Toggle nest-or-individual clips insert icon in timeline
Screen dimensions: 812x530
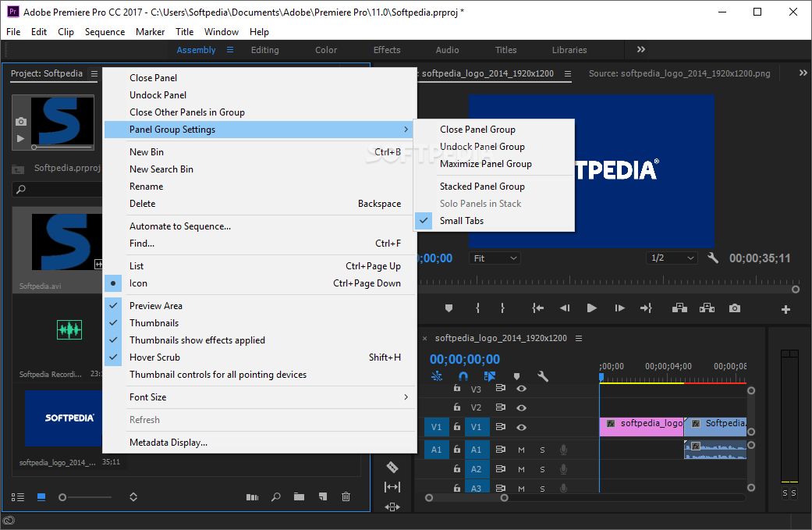pyautogui.click(x=437, y=376)
